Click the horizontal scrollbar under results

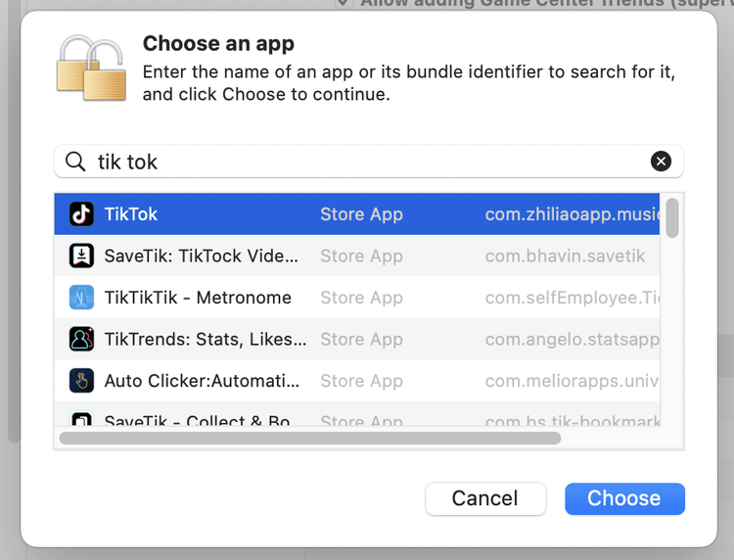(x=310, y=439)
